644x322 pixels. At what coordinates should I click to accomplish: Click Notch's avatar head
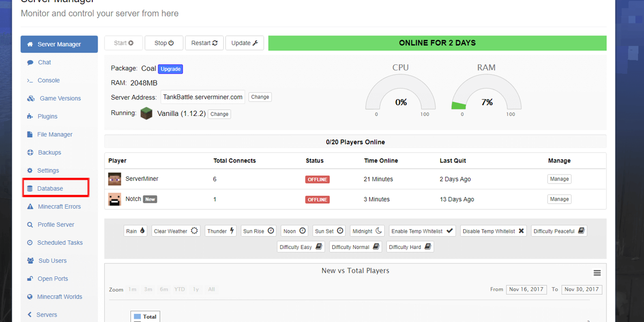point(115,199)
